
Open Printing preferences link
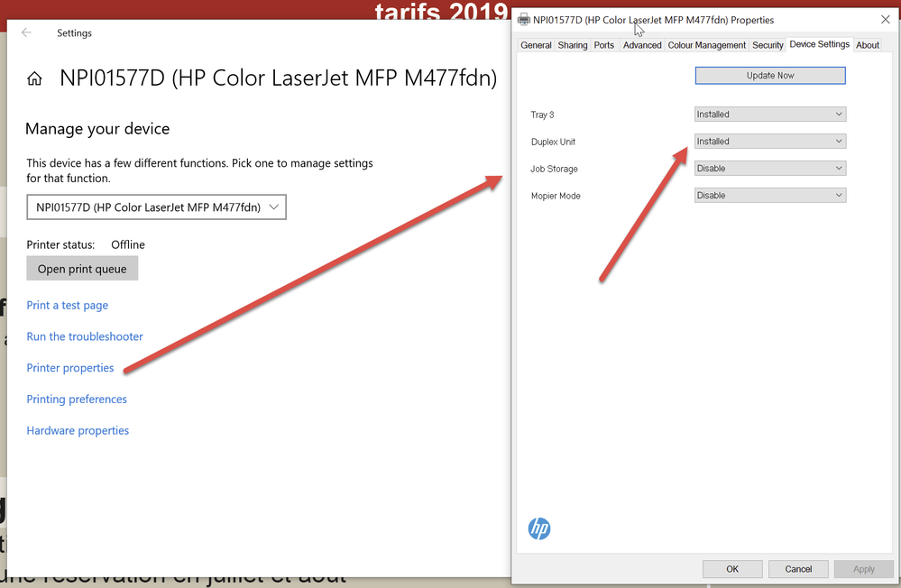pyautogui.click(x=77, y=399)
